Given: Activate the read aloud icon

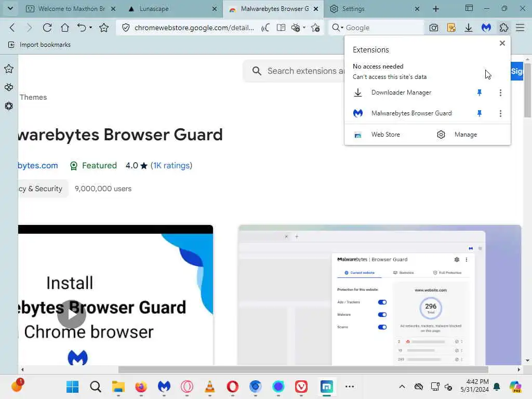Looking at the screenshot, I should pos(265,28).
